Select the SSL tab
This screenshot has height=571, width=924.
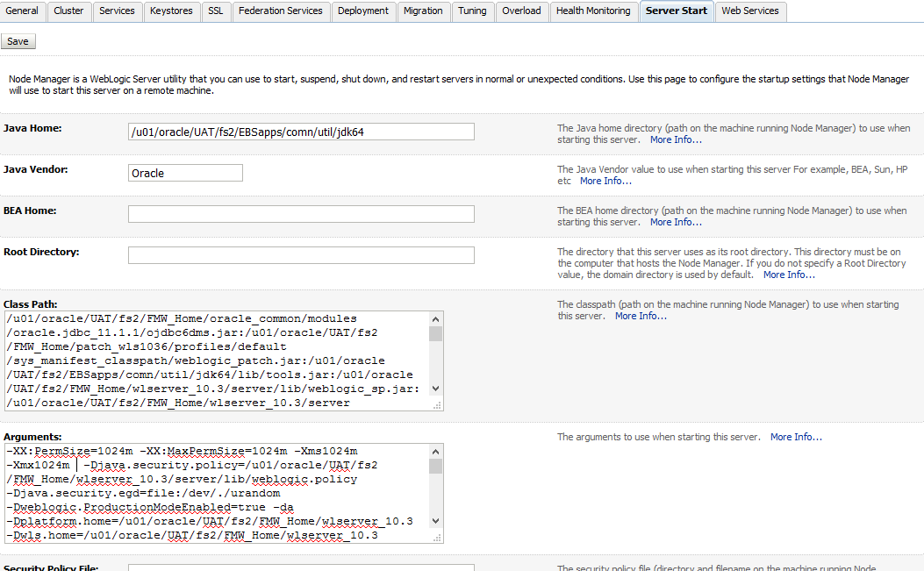pos(215,11)
